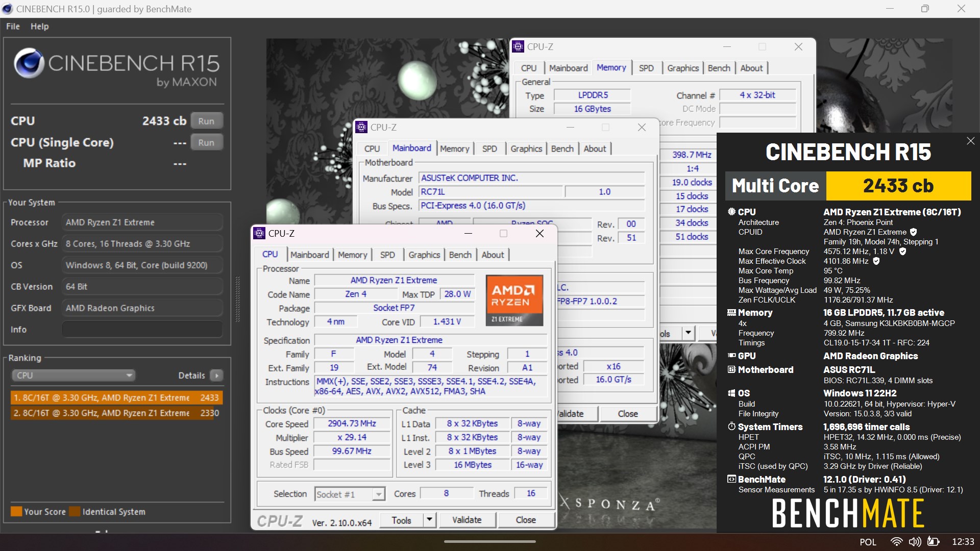Click the verified shield beside Max Core Frequency
980x551 pixels.
(902, 252)
